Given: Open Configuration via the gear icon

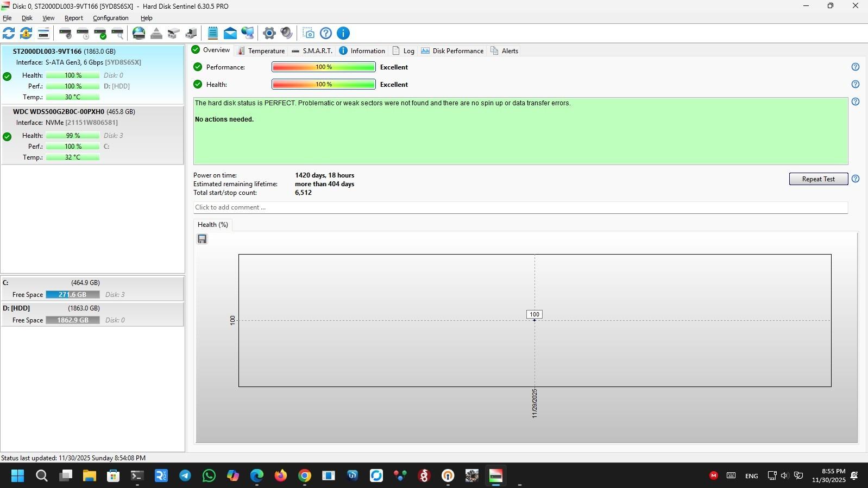Looking at the screenshot, I should 269,34.
